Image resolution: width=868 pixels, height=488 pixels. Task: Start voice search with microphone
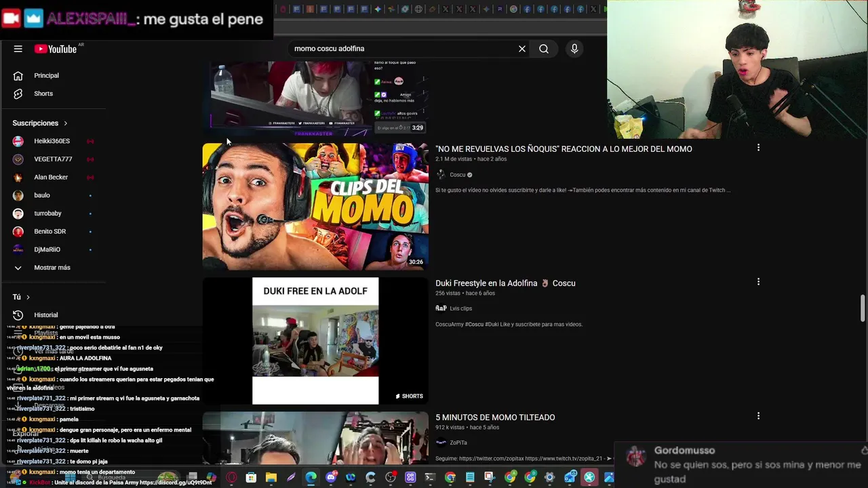coord(574,49)
